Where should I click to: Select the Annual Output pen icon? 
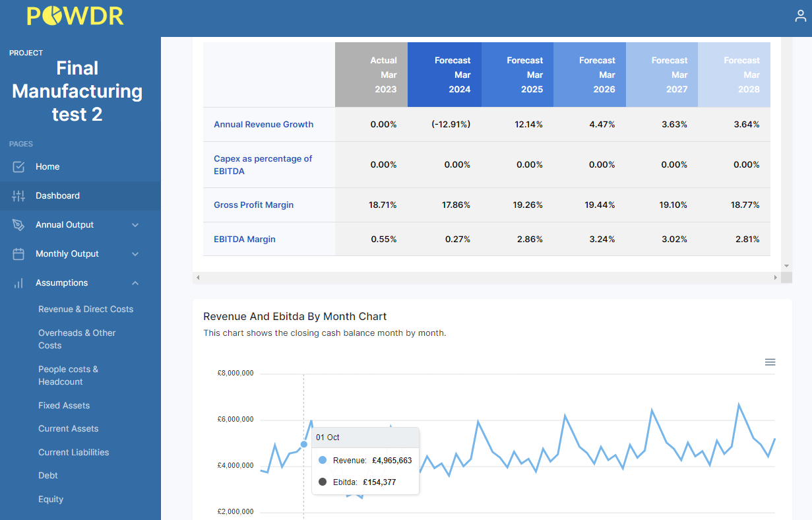[17, 224]
